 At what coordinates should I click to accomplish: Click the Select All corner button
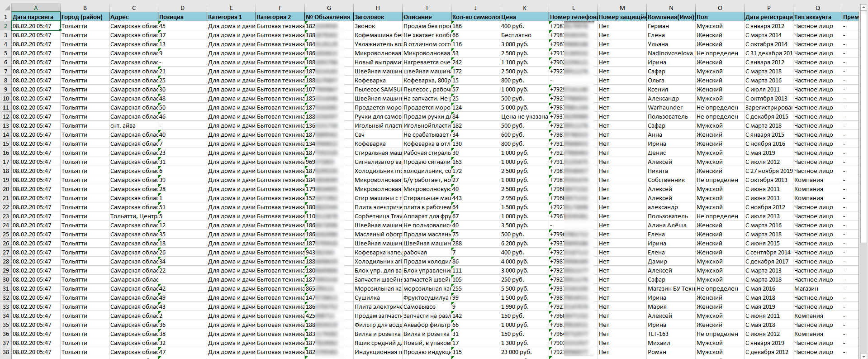[5, 8]
